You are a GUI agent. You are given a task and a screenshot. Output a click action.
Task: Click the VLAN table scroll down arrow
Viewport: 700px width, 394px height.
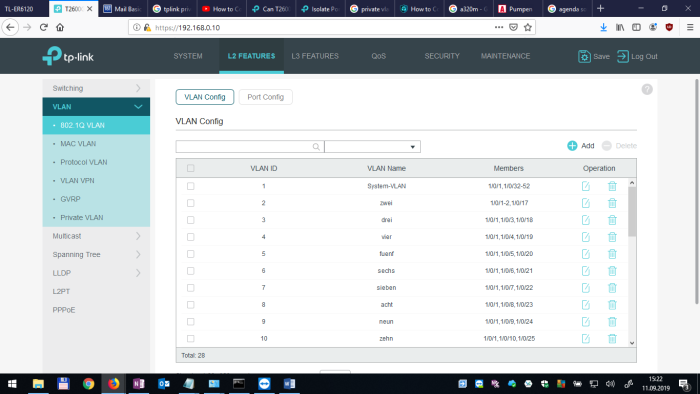point(632,343)
